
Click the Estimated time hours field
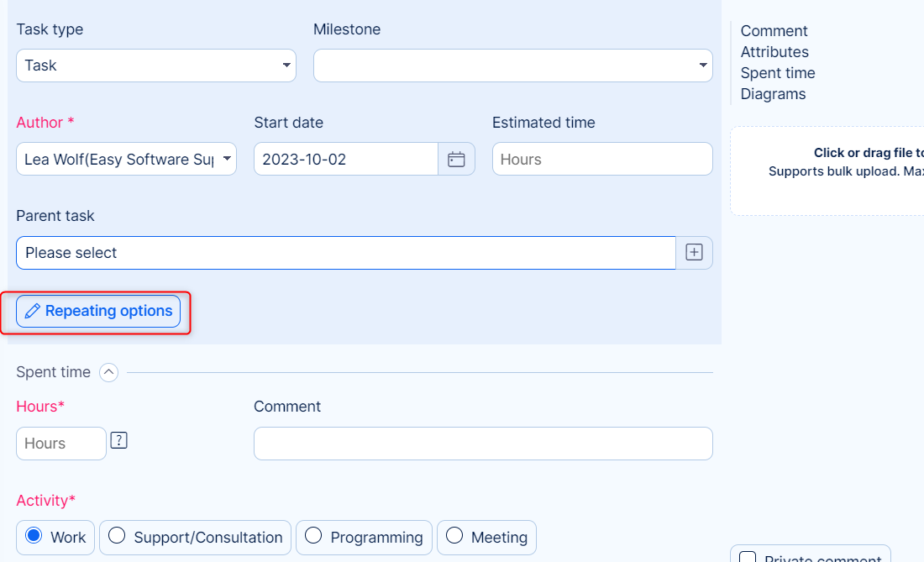click(601, 160)
